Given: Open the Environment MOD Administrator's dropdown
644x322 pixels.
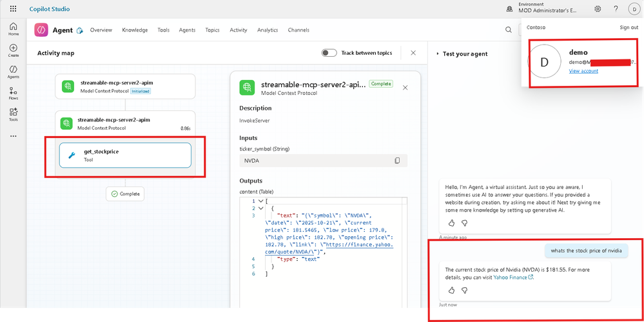Looking at the screenshot, I should [547, 8].
